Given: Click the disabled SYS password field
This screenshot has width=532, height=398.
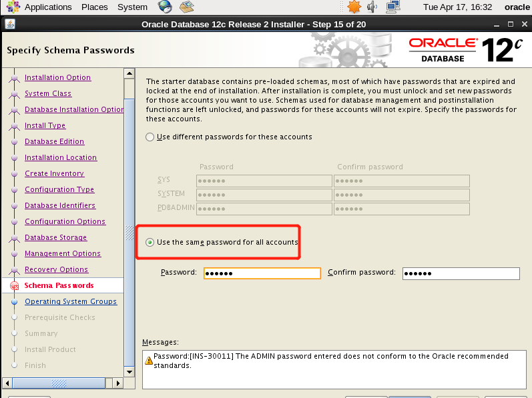Looking at the screenshot, I should click(264, 181).
